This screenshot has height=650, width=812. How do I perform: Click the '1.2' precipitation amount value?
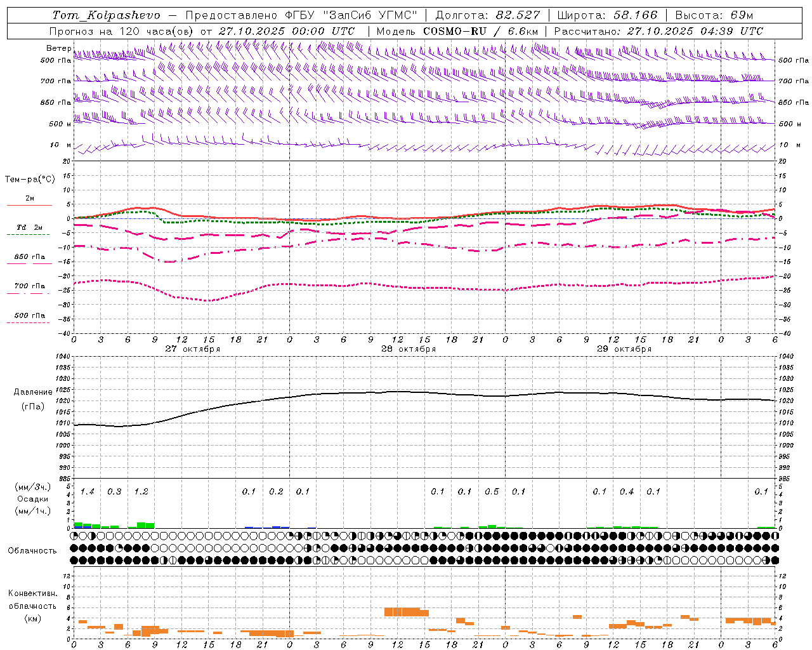141,492
